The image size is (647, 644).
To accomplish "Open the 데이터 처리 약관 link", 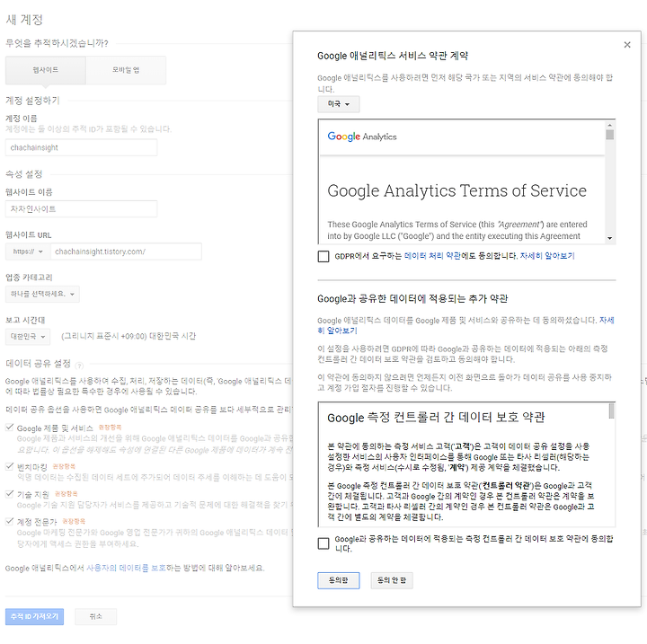I will pyautogui.click(x=432, y=256).
